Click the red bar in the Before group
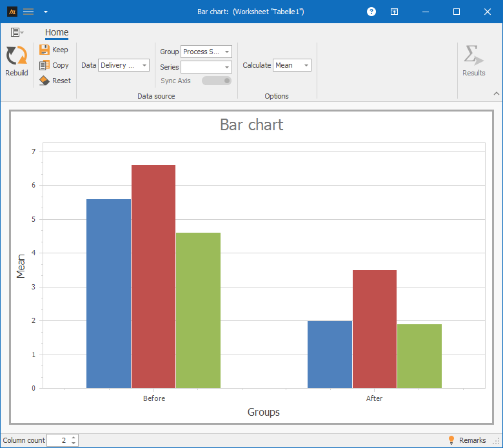The width and height of the screenshot is (503, 448). coord(153,276)
